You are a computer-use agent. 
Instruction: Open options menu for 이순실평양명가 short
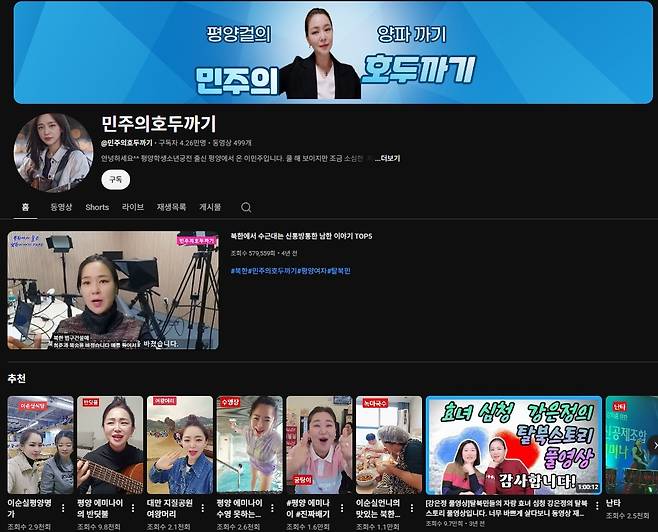[63, 508]
